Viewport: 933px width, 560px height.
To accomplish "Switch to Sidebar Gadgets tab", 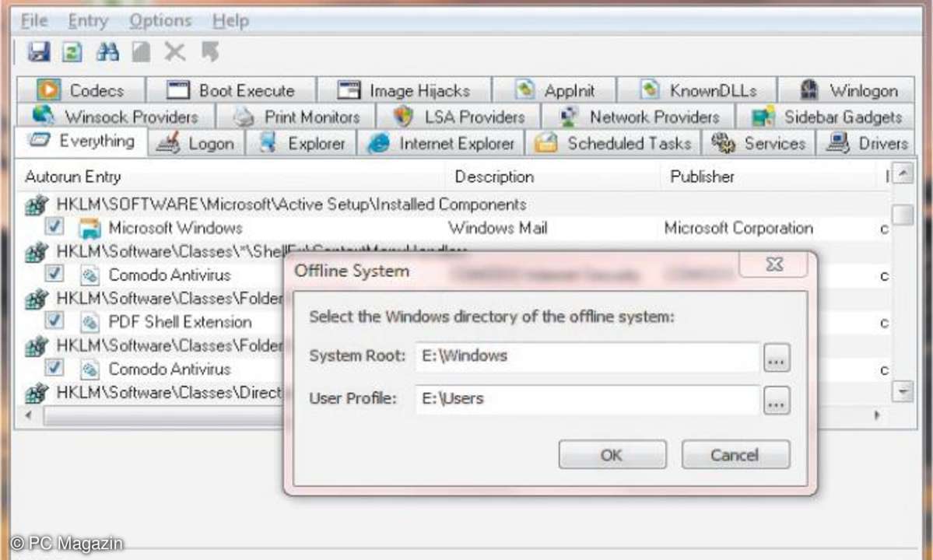I will (x=826, y=117).
